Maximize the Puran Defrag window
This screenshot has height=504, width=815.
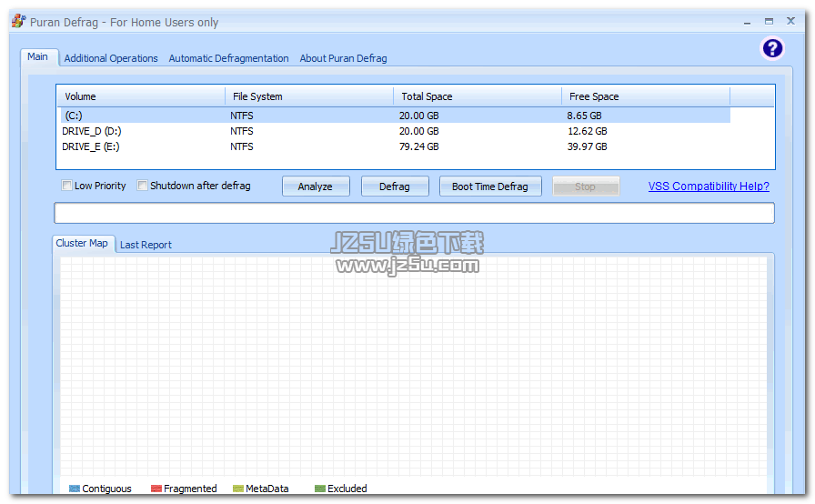click(769, 21)
